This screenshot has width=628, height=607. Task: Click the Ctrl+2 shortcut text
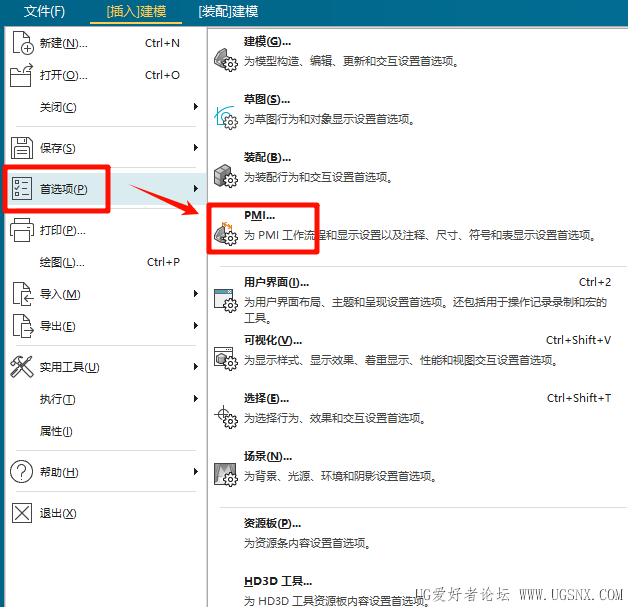(595, 282)
